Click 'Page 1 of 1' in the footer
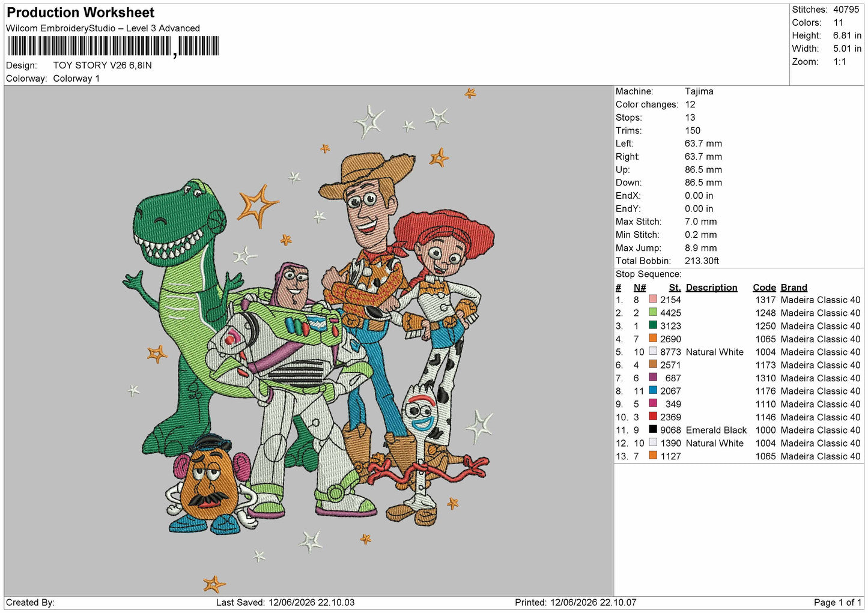Screen dimensions: 868x613 tap(837, 602)
